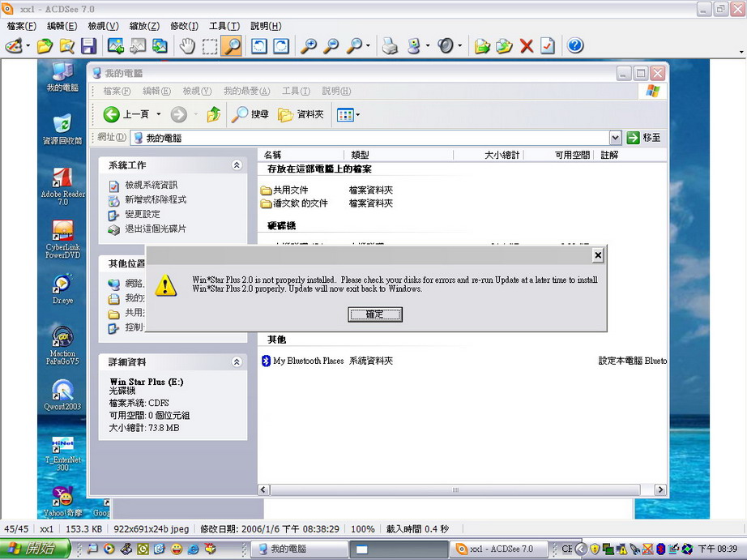Screen dimensions: 747x560
Task: Copy image to folder icon
Action: click(x=481, y=45)
